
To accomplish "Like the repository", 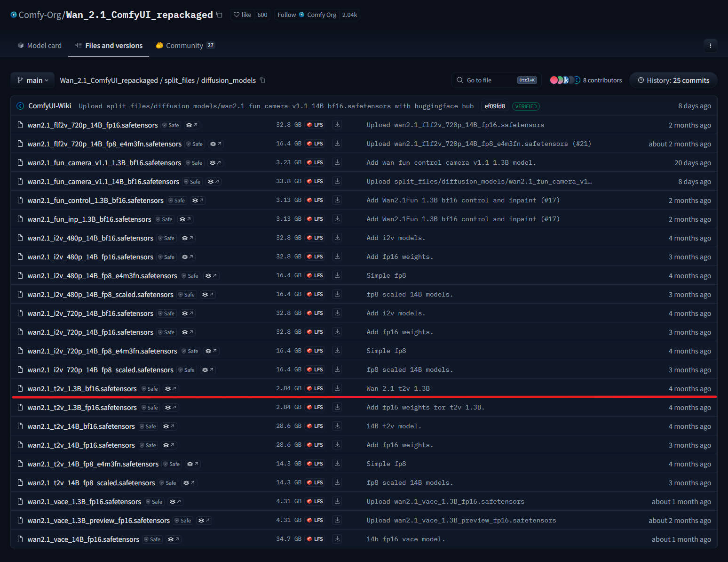I will click(243, 15).
